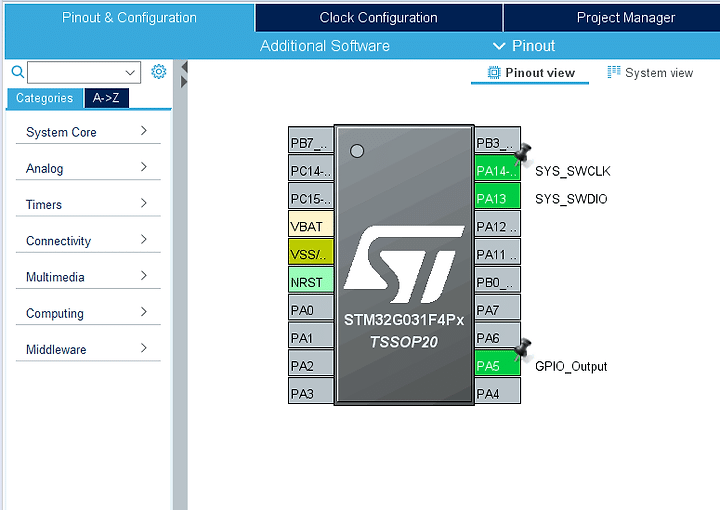Click the pushpin on pin PA14
Viewport: 720px width, 510px height.
pos(523,153)
